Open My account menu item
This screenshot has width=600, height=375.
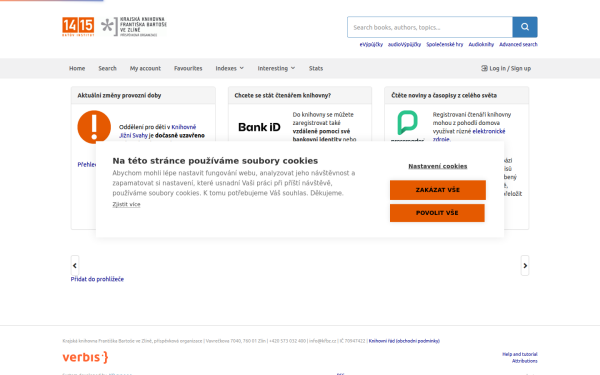pos(145,68)
